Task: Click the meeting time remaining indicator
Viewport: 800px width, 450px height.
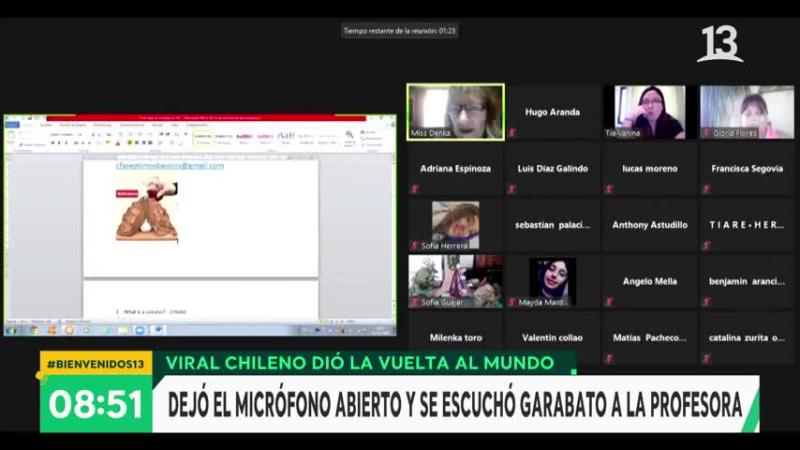Action: point(399,31)
